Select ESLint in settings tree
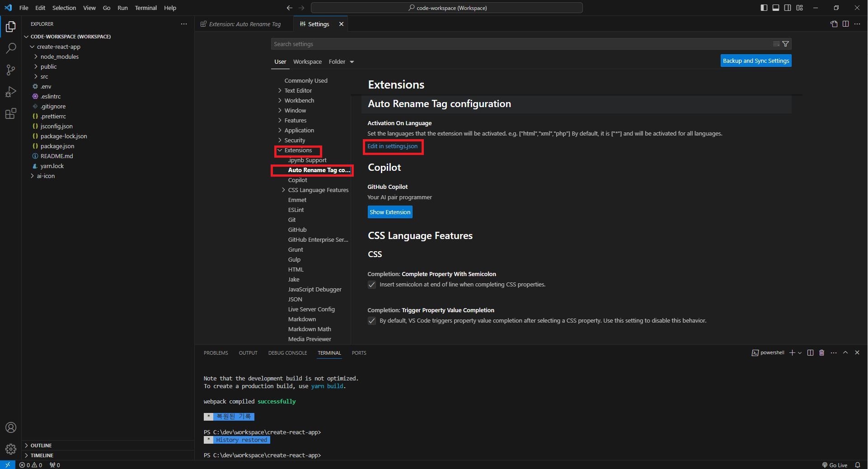Screen dimensions: 868x469 296,210
